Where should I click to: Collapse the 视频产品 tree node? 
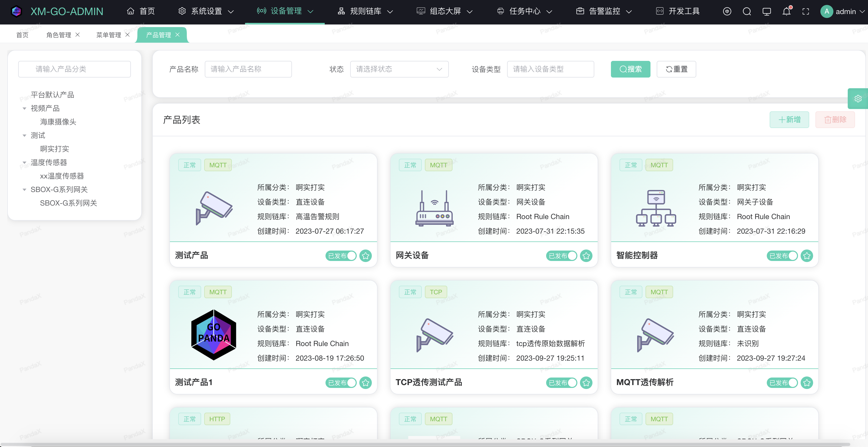pyautogui.click(x=24, y=108)
